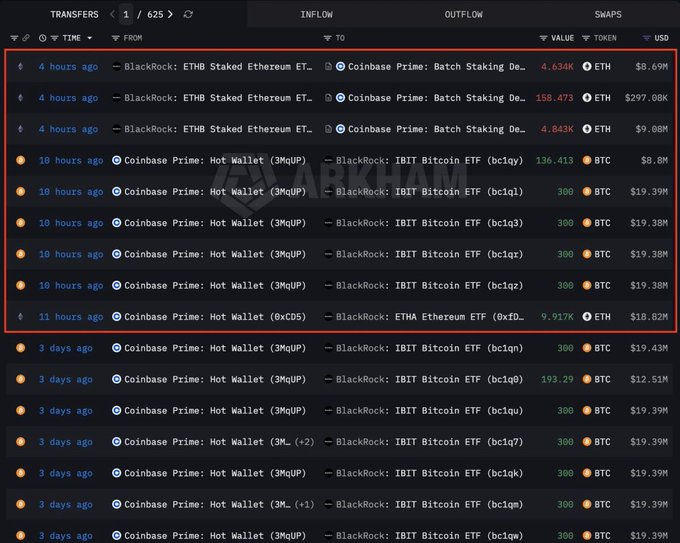
Task: Select the TRANSFERS tab heading
Action: tap(74, 14)
